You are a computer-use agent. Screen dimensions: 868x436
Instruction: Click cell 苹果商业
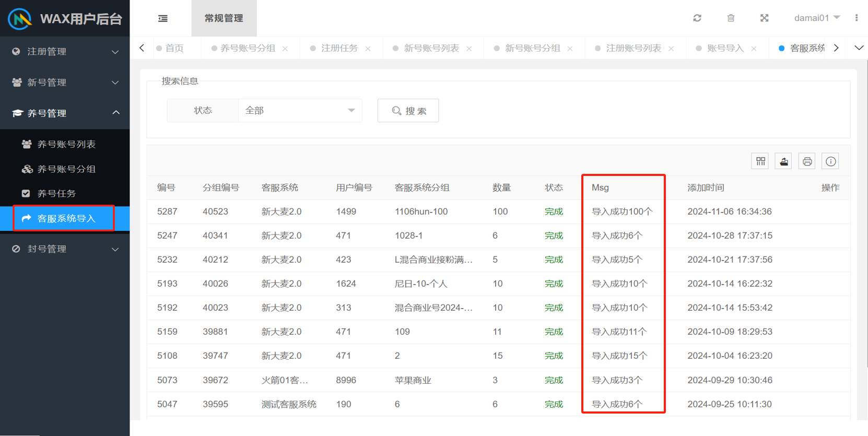coord(413,380)
